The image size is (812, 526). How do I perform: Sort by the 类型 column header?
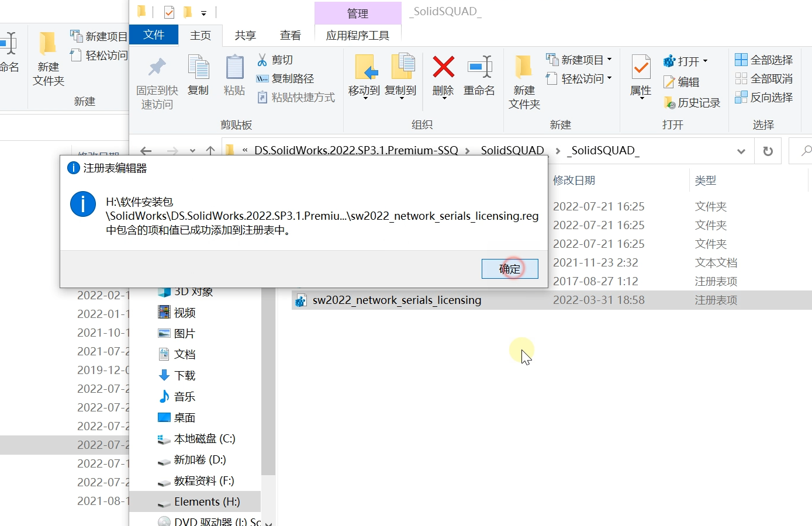point(705,181)
